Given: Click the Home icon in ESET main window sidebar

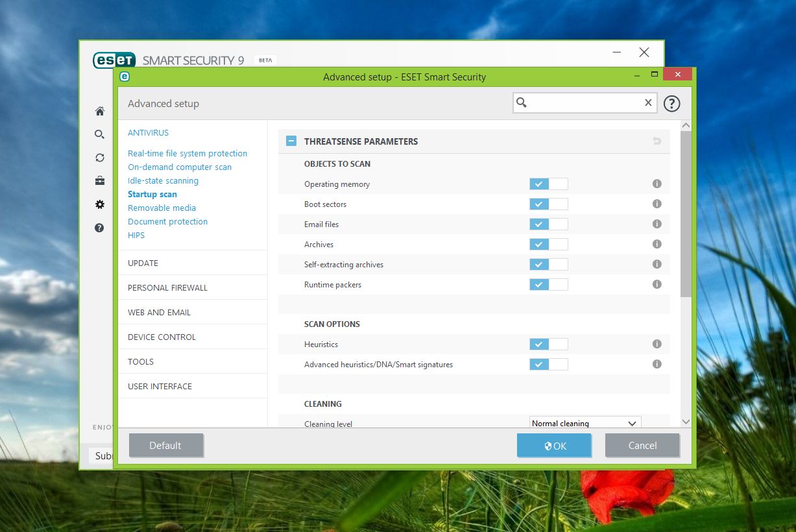Looking at the screenshot, I should [99, 112].
